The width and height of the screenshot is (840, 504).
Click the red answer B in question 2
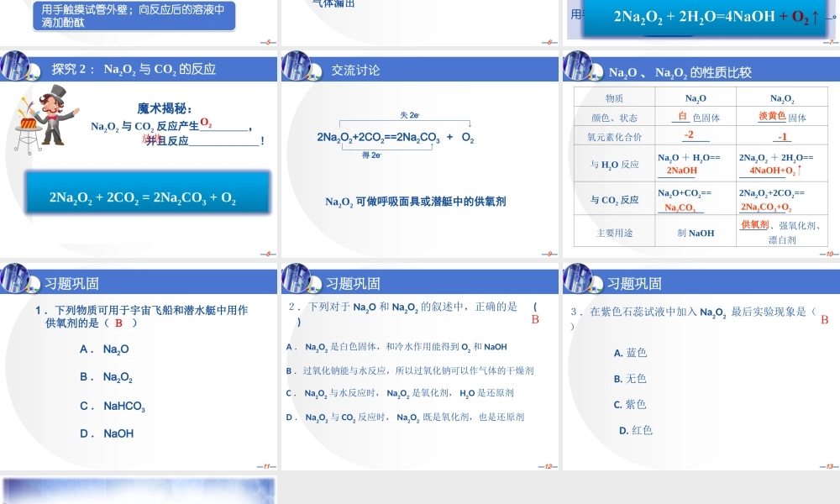pyautogui.click(x=534, y=319)
